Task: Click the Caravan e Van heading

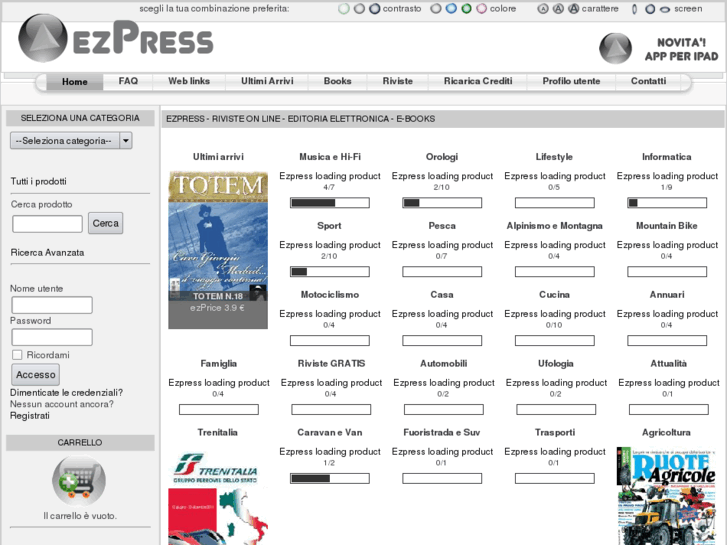Action: [x=330, y=432]
